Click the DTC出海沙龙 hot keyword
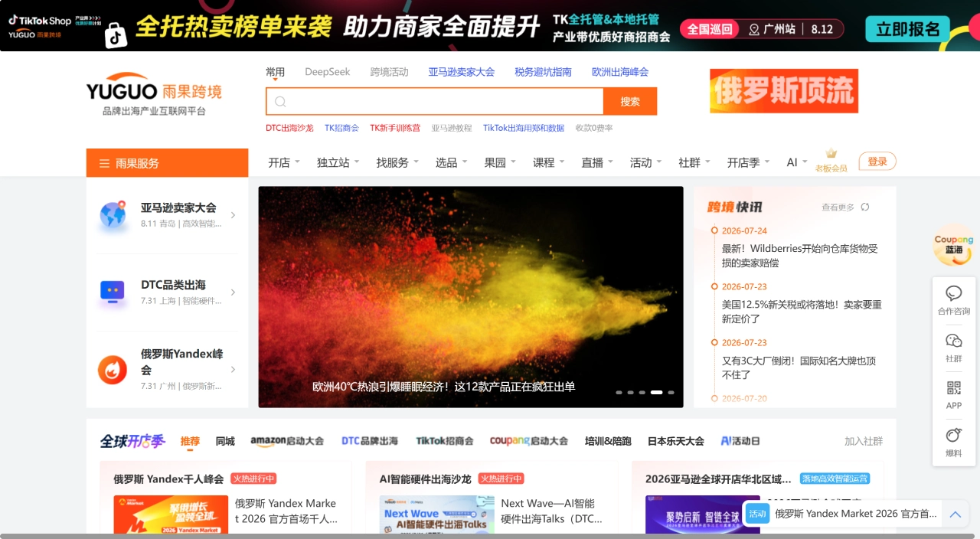The image size is (980, 539). tap(289, 128)
